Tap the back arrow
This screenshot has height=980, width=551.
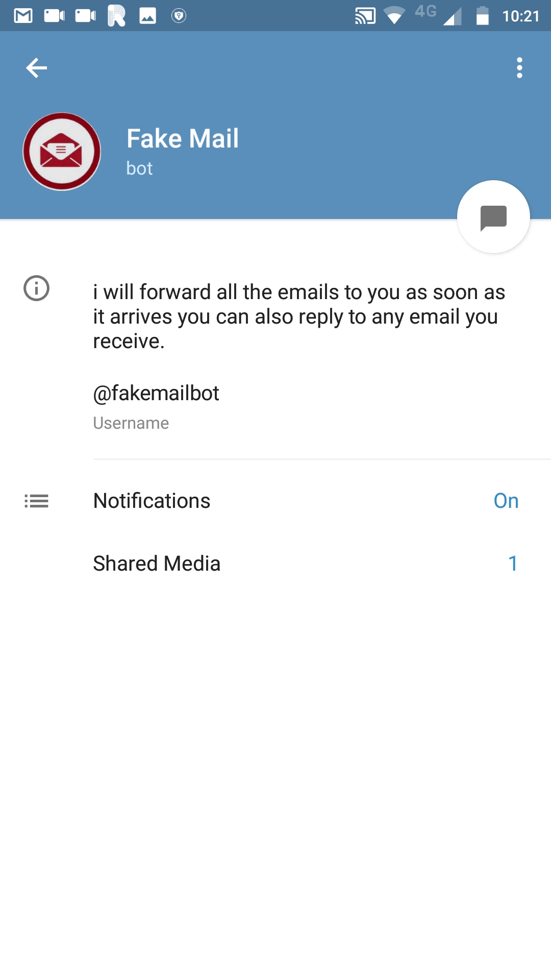36,68
